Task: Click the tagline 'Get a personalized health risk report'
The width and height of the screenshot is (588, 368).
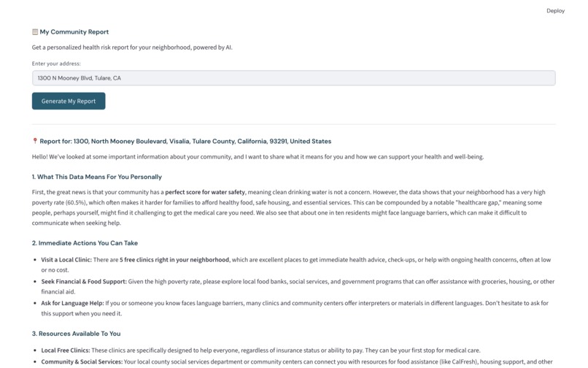Action: pos(132,47)
